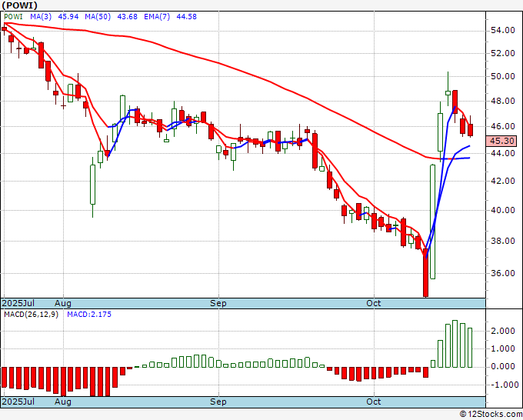Click the MA(50) legend label

click(x=98, y=17)
